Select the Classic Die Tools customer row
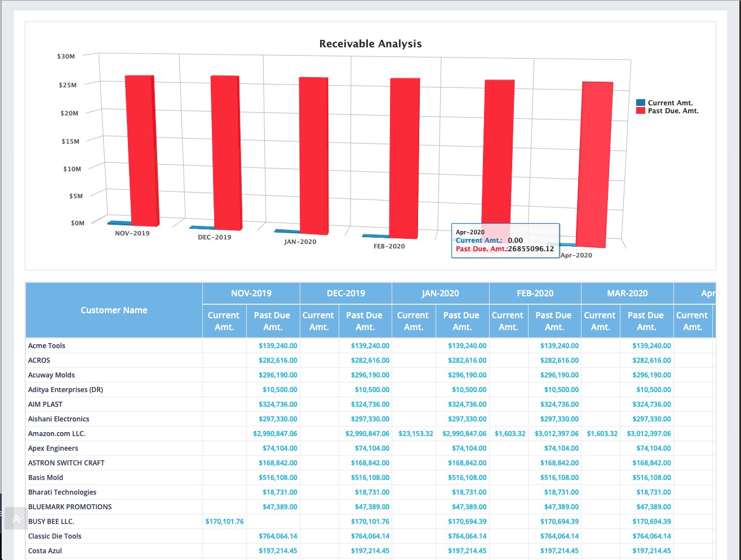Viewport: 741px width, 560px height. coord(55,536)
